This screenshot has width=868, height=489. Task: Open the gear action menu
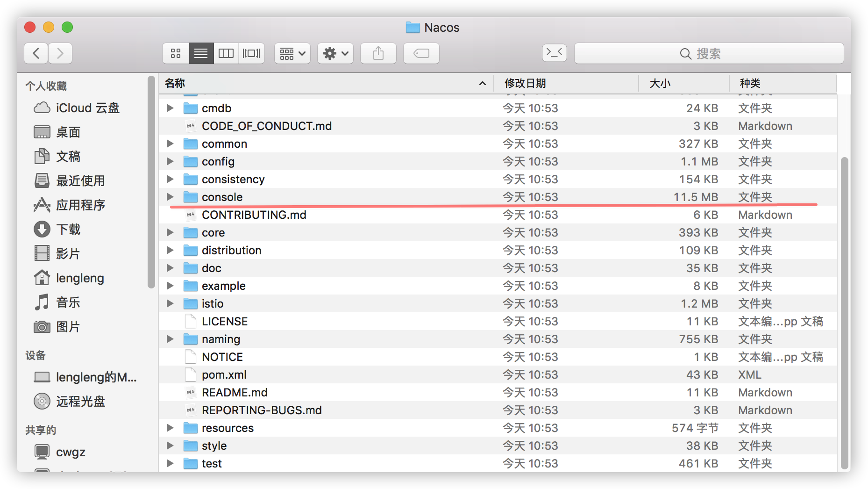pyautogui.click(x=335, y=53)
